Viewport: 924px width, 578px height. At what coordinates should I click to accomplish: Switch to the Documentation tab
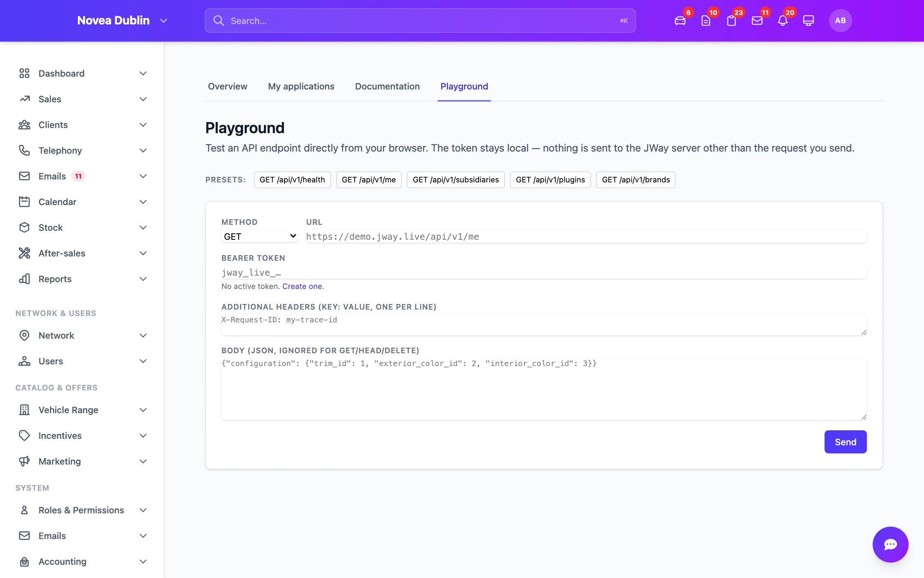(387, 86)
